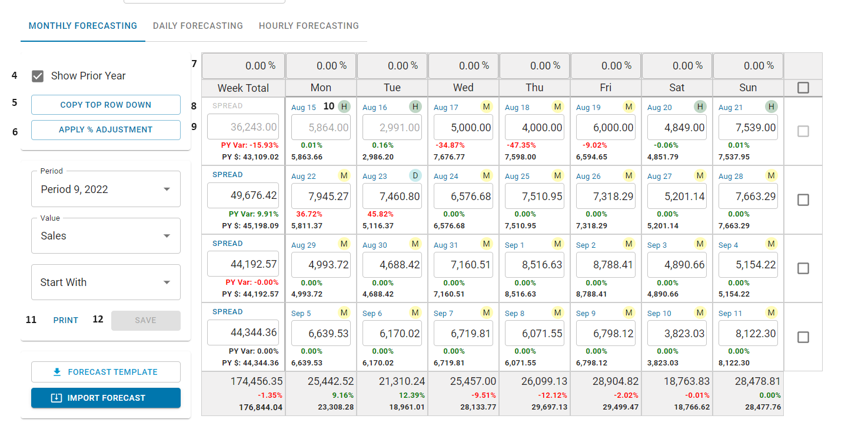
Task: Click the M badge on Sep 11
Action: tap(771, 312)
